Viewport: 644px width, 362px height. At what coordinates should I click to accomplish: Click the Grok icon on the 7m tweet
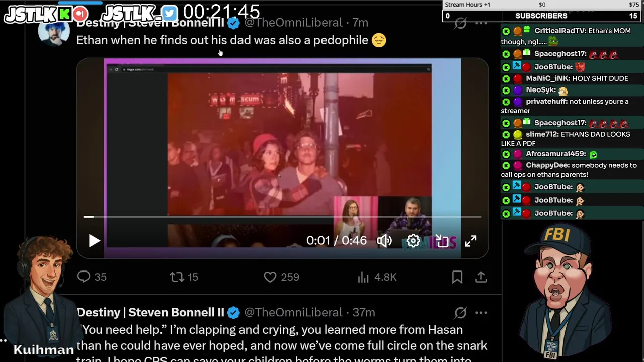pyautogui.click(x=460, y=23)
